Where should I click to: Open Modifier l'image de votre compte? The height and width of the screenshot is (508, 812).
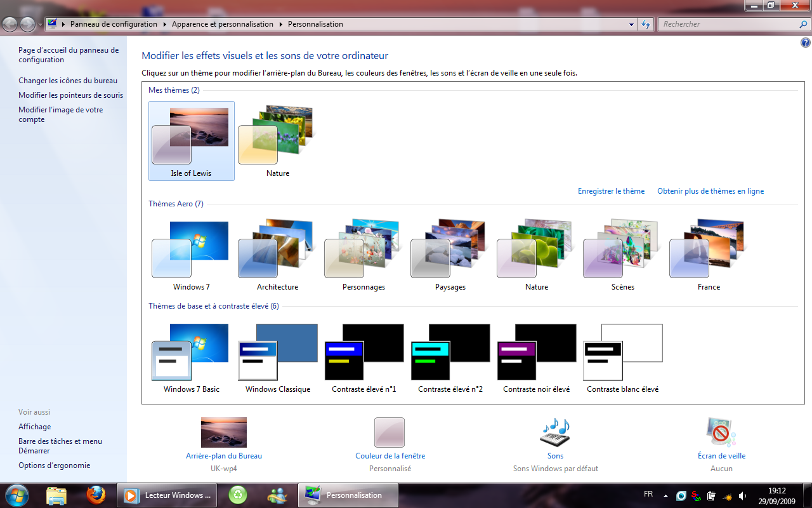(x=60, y=114)
